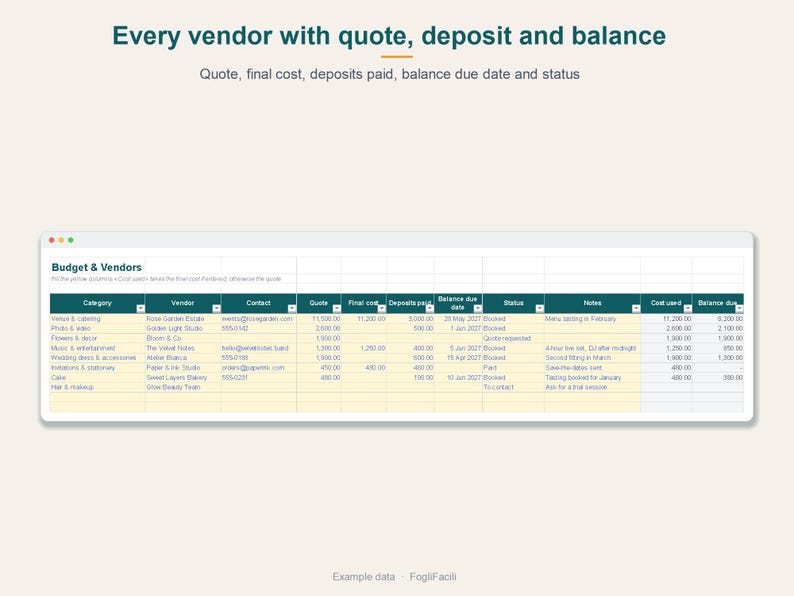The width and height of the screenshot is (794, 596).
Task: Select the '3,000.00' deposits paid cell
Action: coord(410,319)
